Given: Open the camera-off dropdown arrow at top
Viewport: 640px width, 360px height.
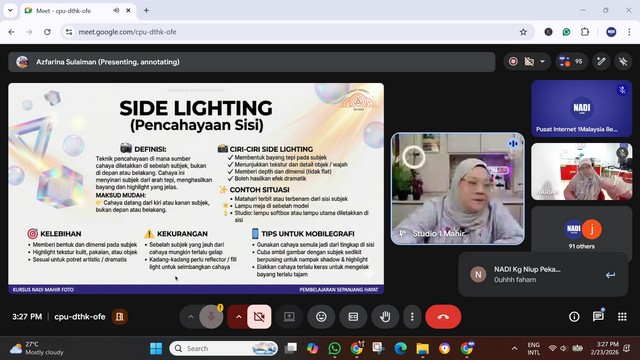Looking at the screenshot, I should click(x=542, y=62).
